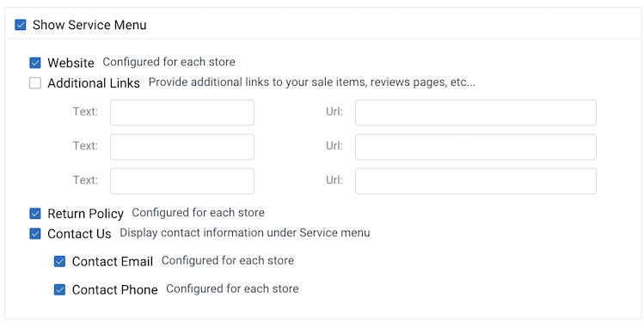
Task: Click the "Website" label text
Action: pos(71,63)
